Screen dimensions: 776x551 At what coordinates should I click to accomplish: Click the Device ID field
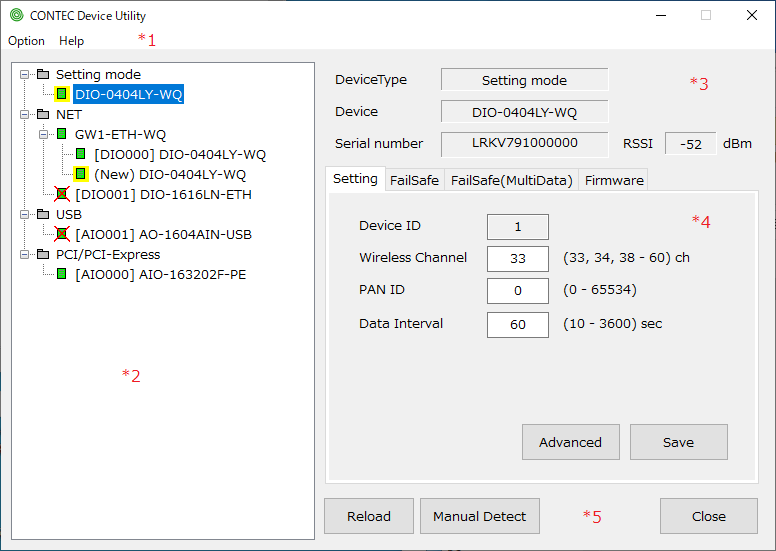tap(518, 227)
